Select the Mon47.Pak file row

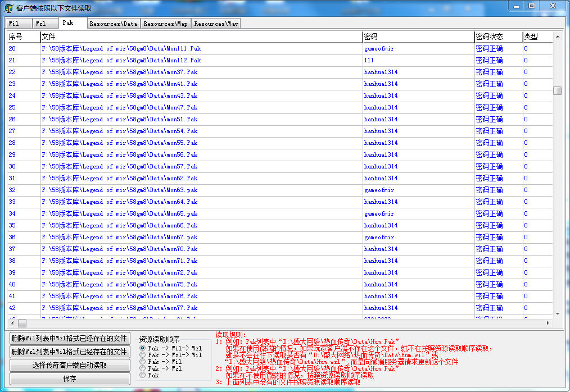280,107
